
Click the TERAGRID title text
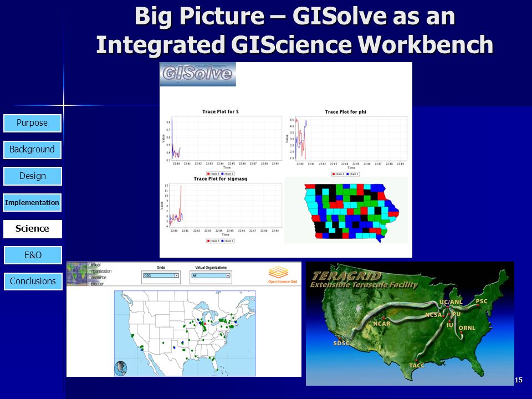(346, 275)
